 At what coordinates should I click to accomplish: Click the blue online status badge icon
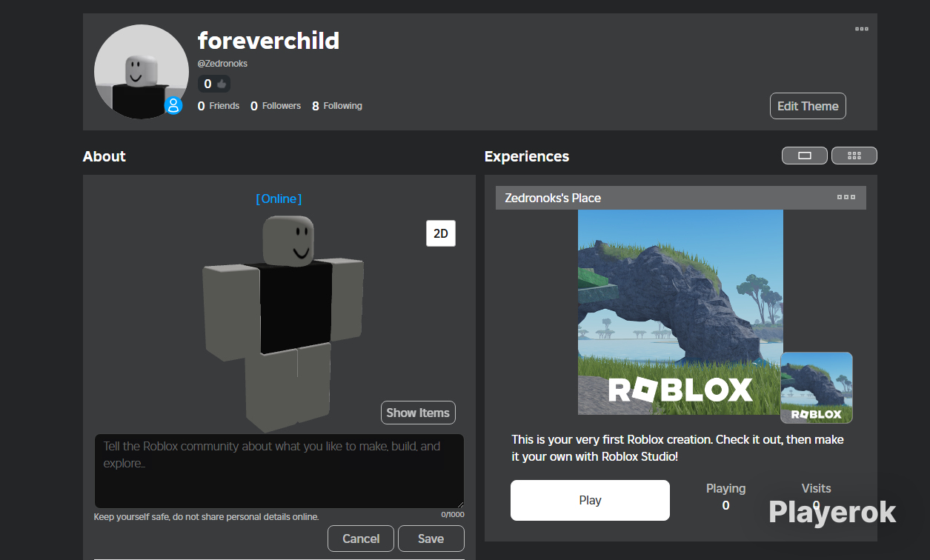(x=173, y=105)
